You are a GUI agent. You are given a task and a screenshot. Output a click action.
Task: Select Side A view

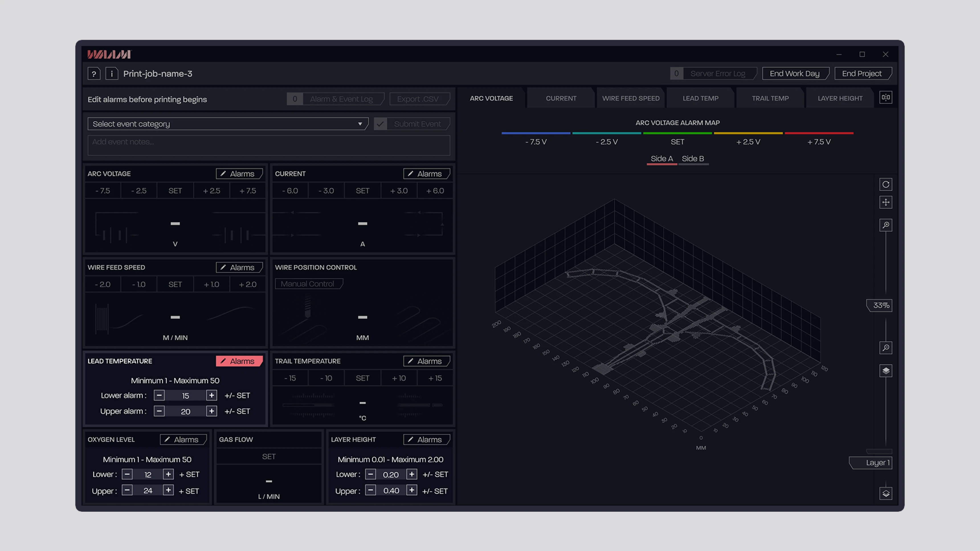pyautogui.click(x=661, y=159)
